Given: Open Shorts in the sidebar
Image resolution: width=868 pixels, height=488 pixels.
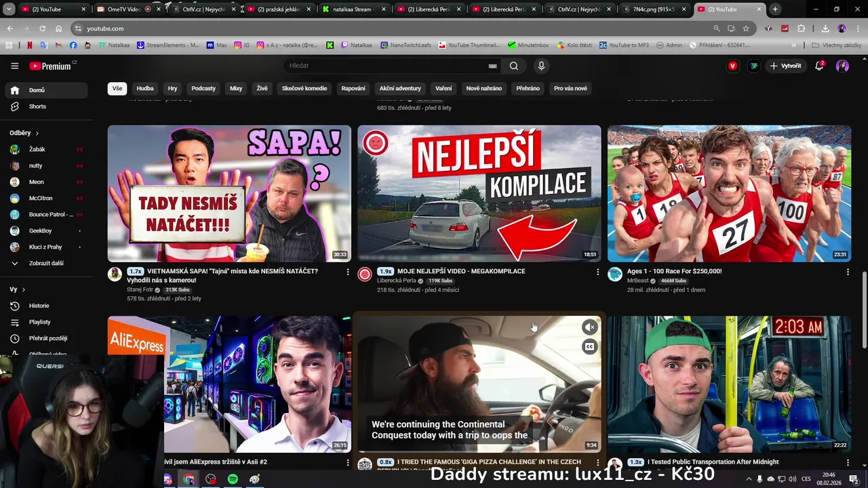Looking at the screenshot, I should coord(46,106).
